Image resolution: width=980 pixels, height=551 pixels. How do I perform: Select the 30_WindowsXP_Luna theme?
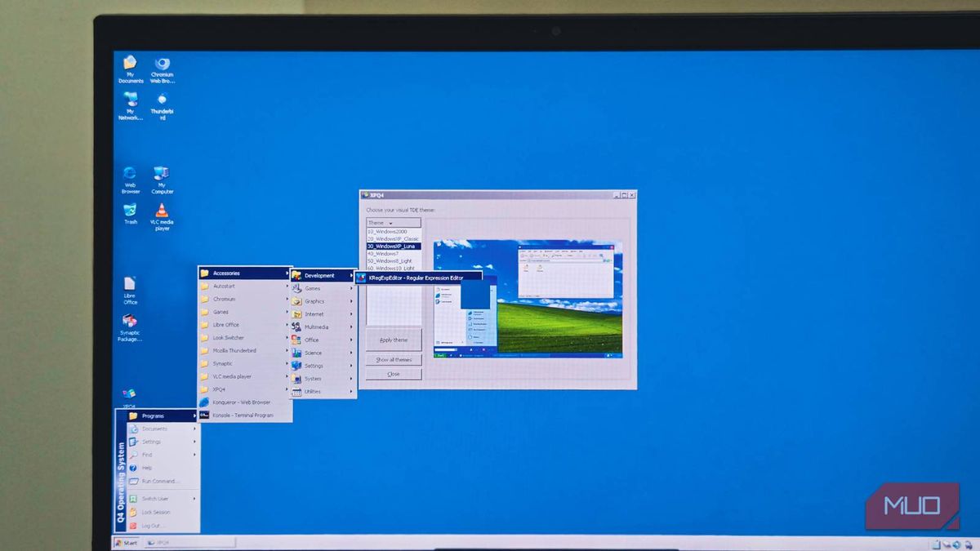(394, 246)
